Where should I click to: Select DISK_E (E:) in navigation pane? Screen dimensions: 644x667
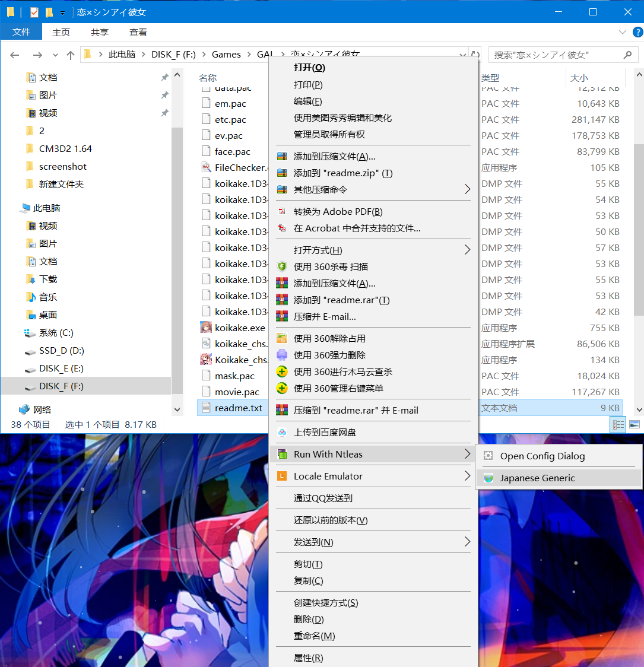(61, 369)
